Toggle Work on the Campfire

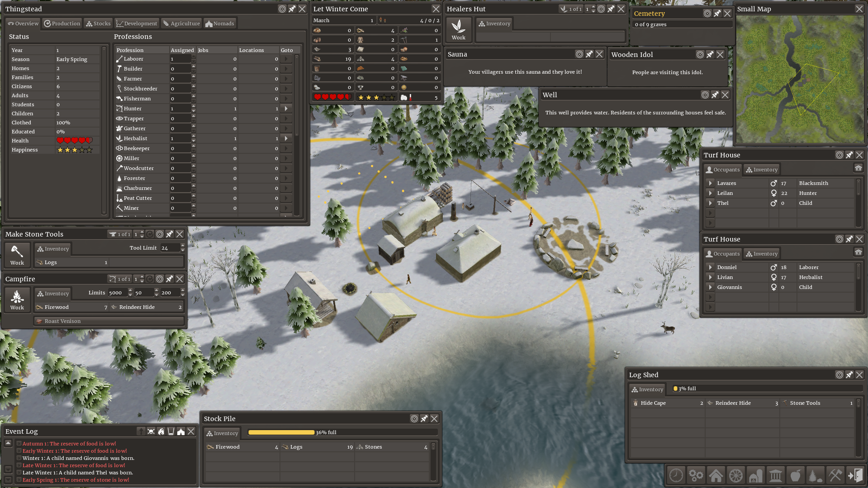point(17,300)
